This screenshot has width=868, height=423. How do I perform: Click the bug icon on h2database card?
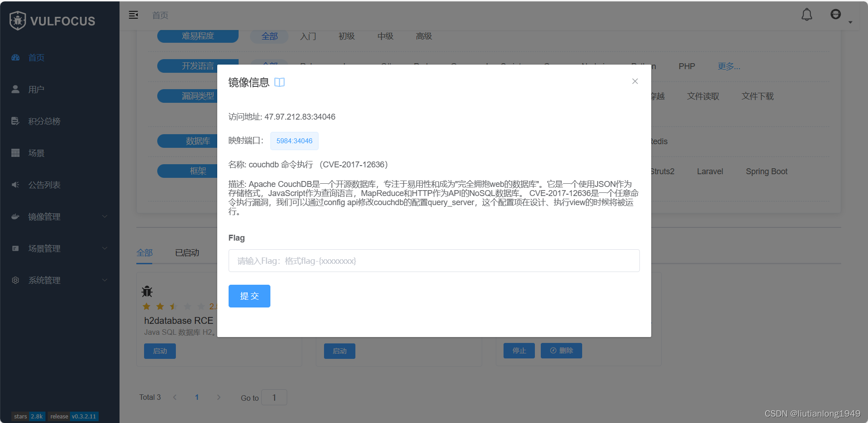(147, 292)
